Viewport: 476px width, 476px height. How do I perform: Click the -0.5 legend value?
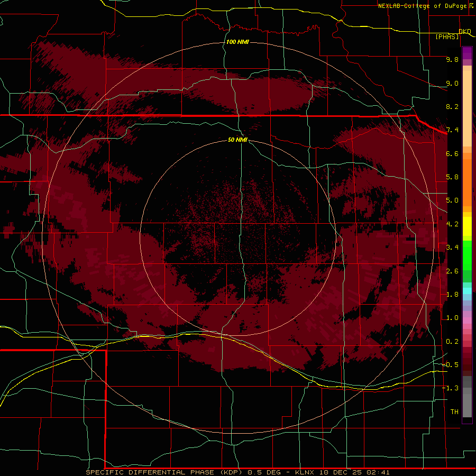[x=450, y=365]
